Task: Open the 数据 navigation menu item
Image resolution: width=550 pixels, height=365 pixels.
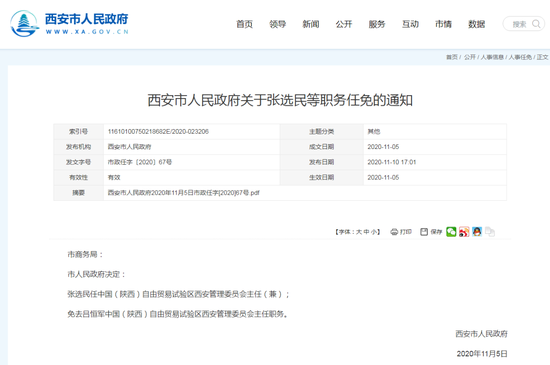Action: click(x=477, y=24)
